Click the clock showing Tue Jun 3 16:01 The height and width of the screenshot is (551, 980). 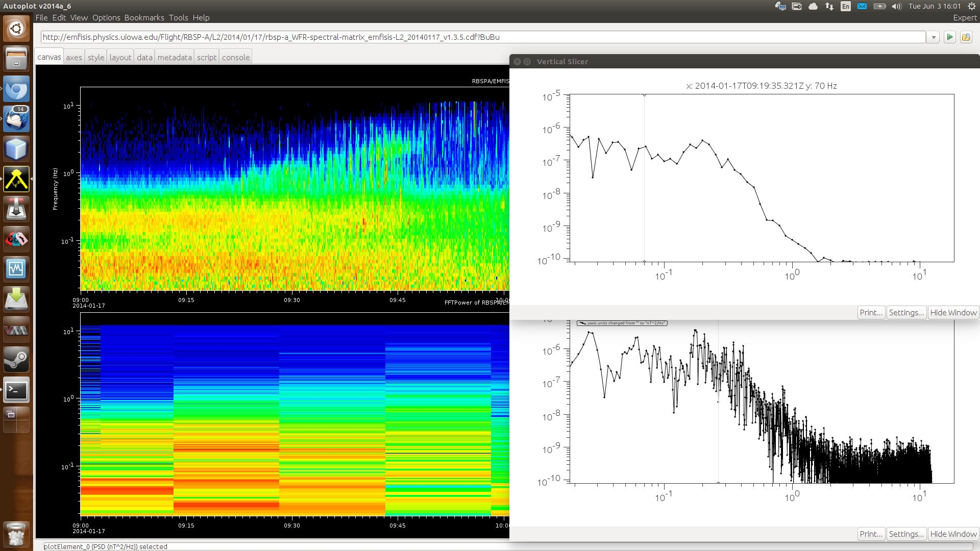935,6
